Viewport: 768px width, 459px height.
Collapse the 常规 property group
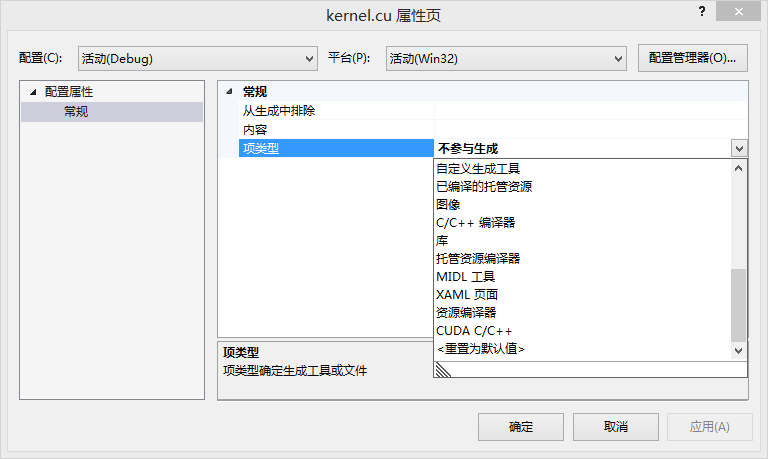229,92
